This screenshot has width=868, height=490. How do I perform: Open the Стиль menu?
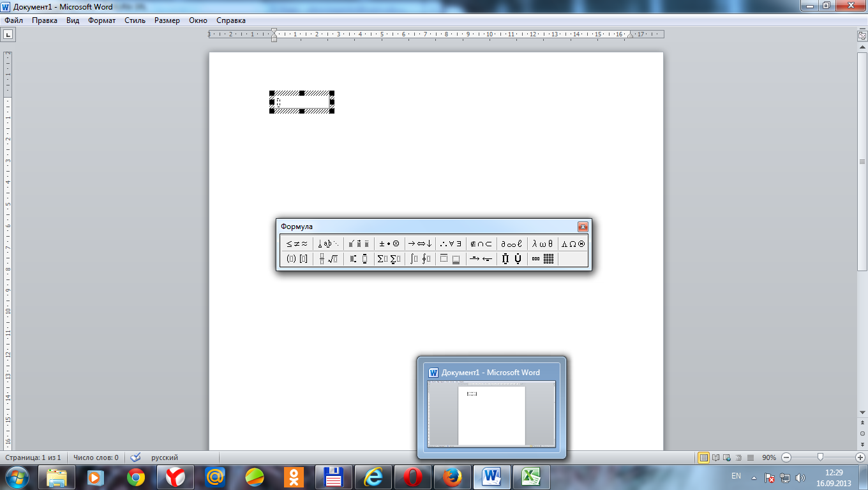coord(135,20)
